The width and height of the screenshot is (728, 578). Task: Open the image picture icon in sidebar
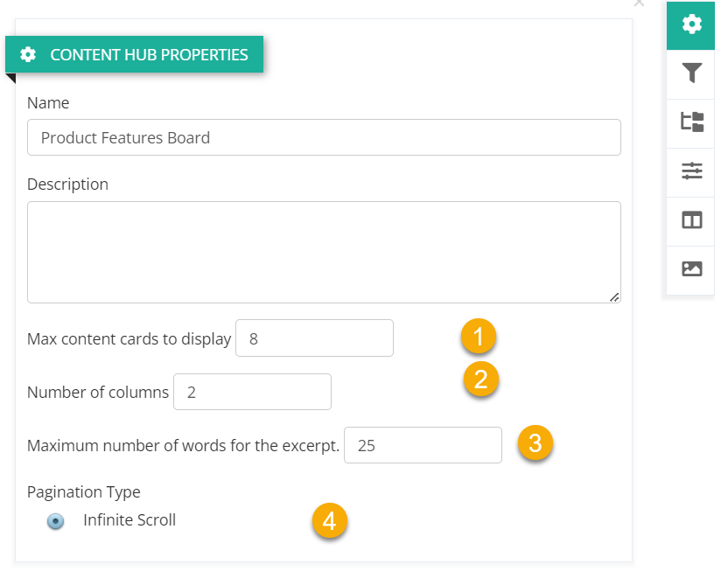tap(691, 268)
